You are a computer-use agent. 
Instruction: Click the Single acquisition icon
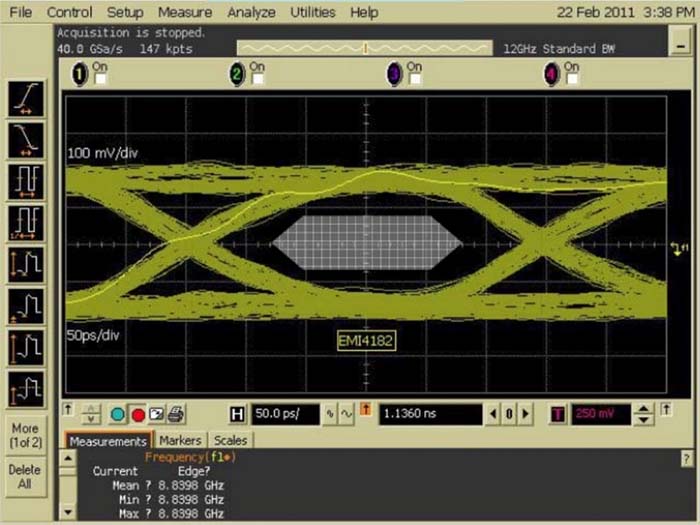coord(156,414)
